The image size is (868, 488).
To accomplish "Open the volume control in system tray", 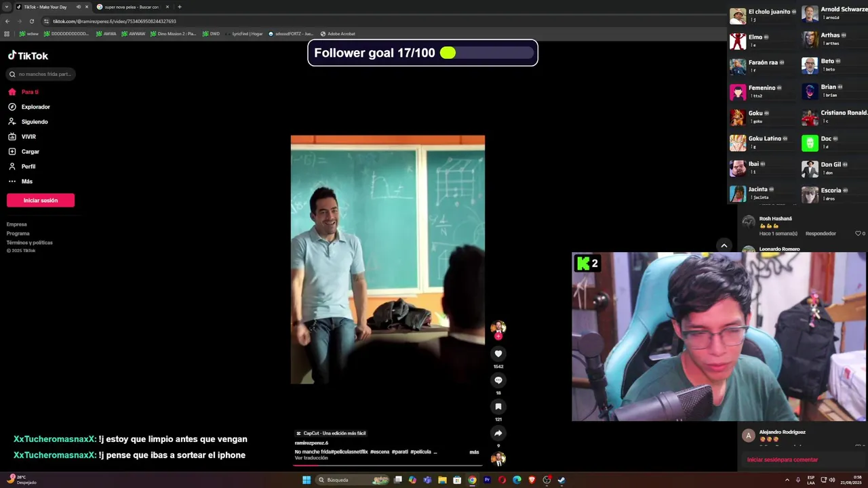I will (832, 480).
